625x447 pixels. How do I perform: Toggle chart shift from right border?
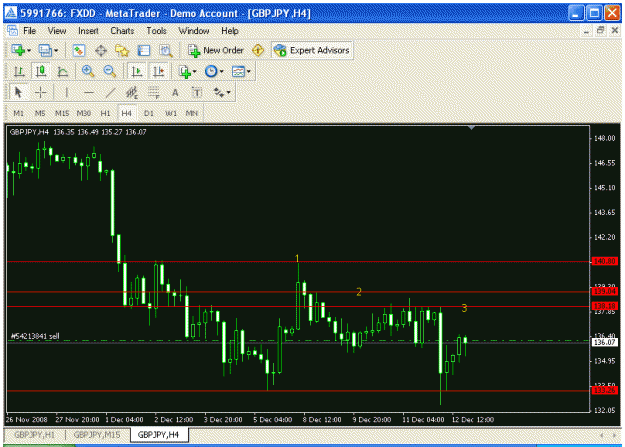(x=159, y=71)
